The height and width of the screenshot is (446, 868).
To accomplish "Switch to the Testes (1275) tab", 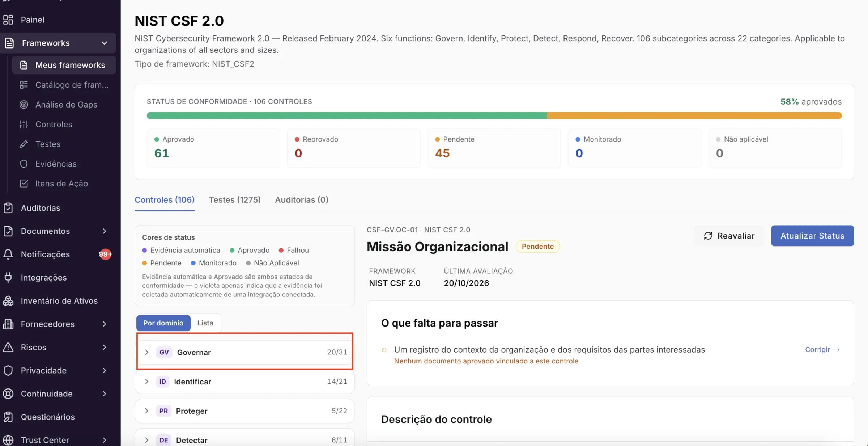I will (x=235, y=200).
